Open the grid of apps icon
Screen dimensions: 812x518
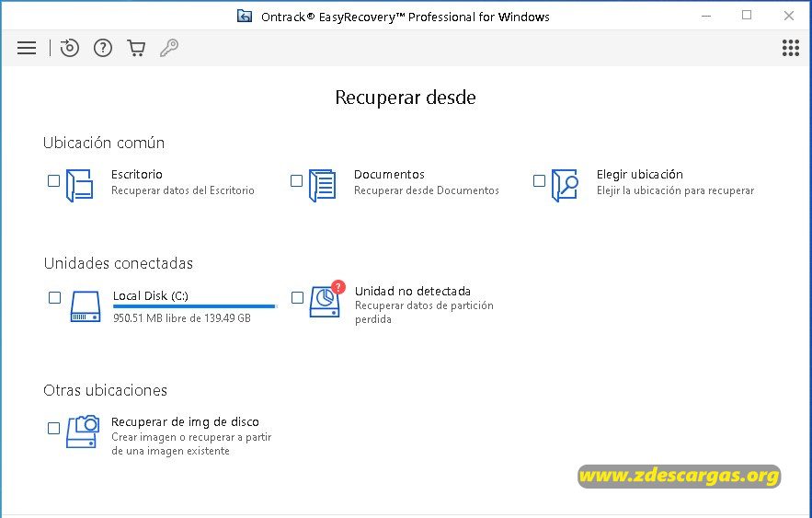coord(790,48)
